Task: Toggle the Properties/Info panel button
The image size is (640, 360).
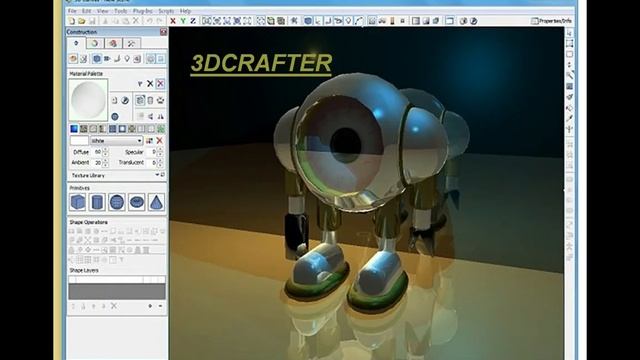Action: pos(551,21)
